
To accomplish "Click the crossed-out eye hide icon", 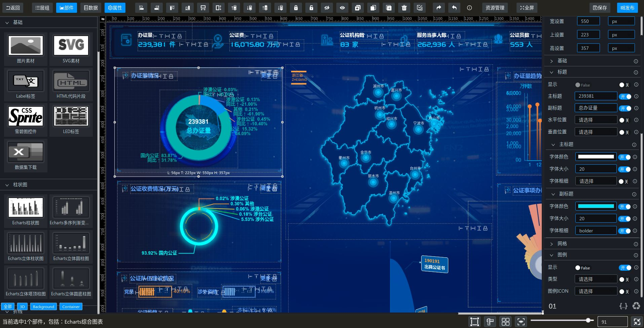I will click(x=327, y=8).
